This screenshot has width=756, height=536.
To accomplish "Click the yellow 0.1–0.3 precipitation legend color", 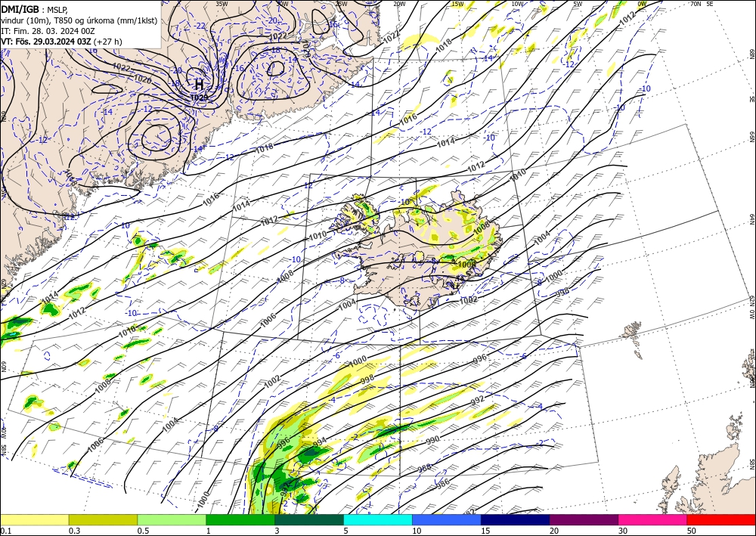I will point(34,519).
